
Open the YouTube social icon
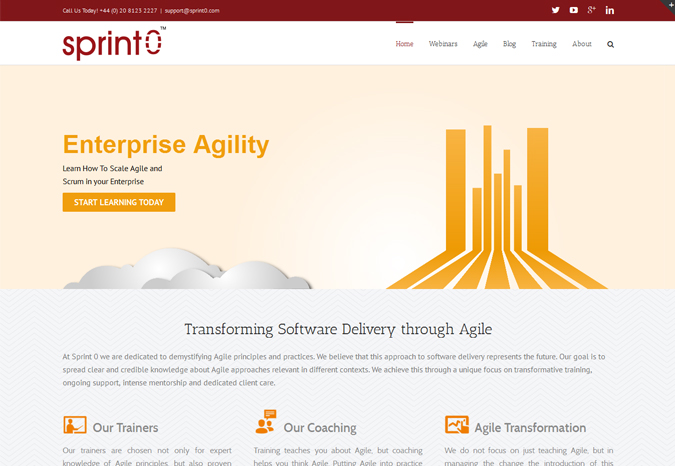[x=573, y=10]
